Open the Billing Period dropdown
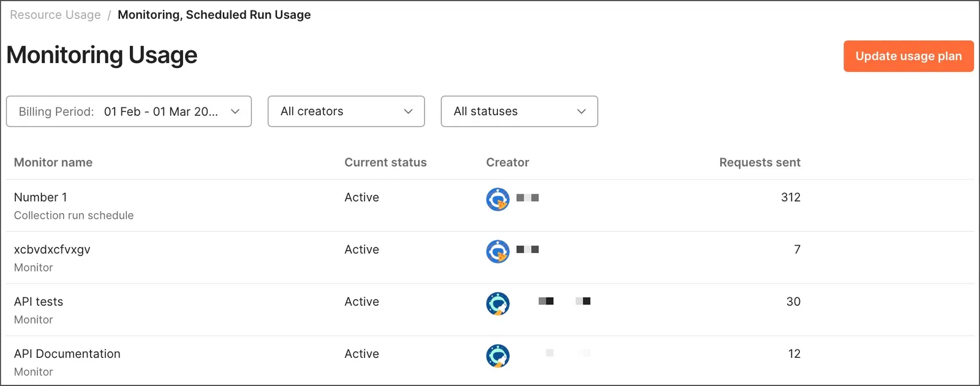Screen dimensions: 980x386 pyautogui.click(x=129, y=112)
